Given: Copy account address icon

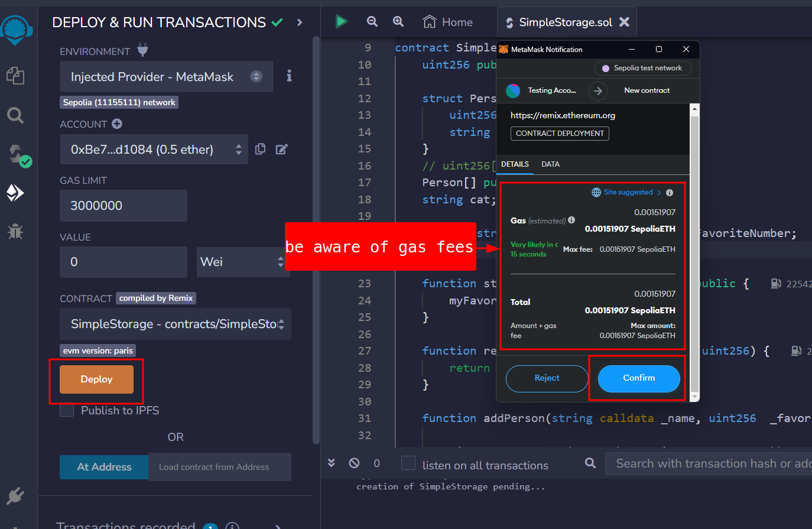Looking at the screenshot, I should pos(260,149).
